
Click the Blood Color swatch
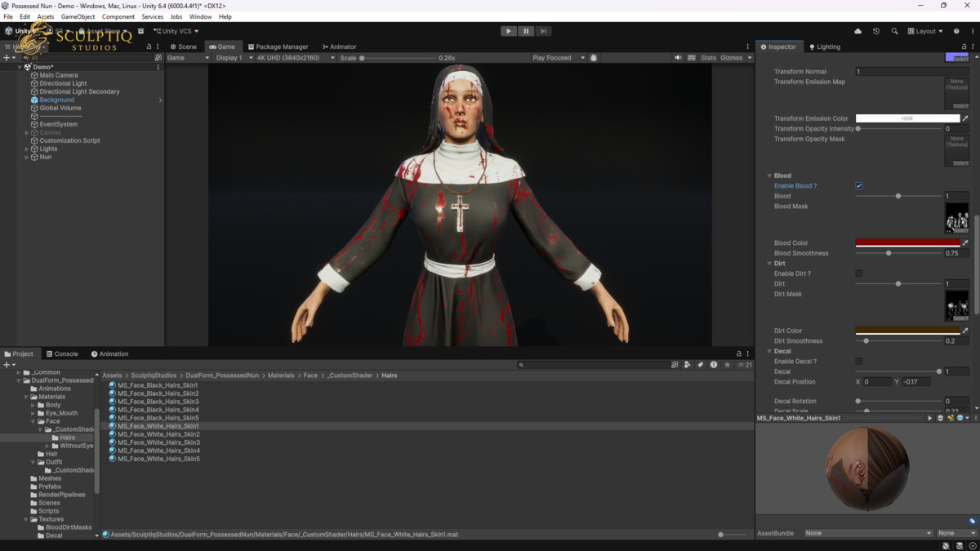(907, 242)
